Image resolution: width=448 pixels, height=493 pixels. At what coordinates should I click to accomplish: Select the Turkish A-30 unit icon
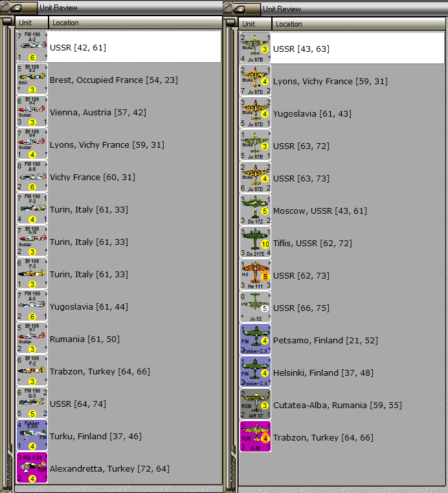point(256,437)
